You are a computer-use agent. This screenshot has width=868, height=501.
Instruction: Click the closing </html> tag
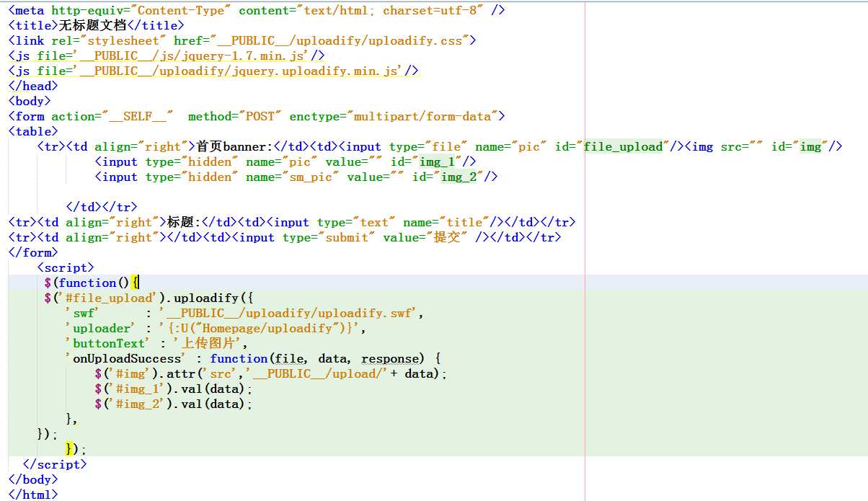click(33, 495)
